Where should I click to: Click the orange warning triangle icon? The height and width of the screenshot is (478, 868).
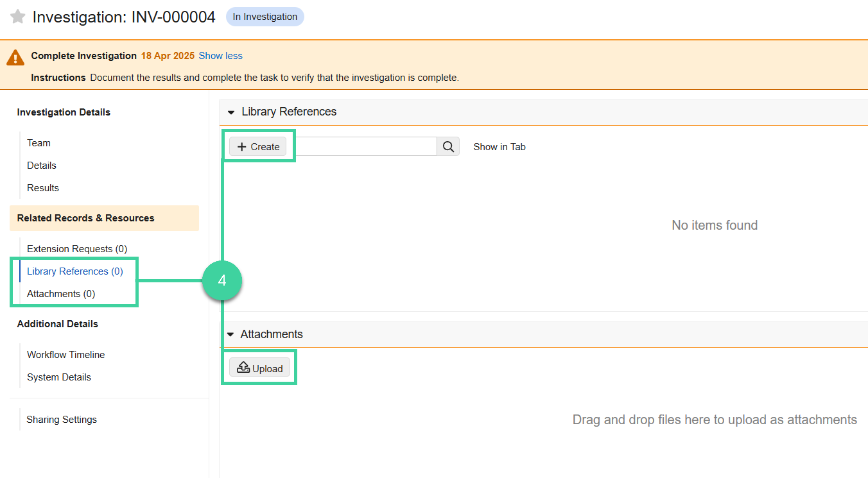(x=15, y=57)
